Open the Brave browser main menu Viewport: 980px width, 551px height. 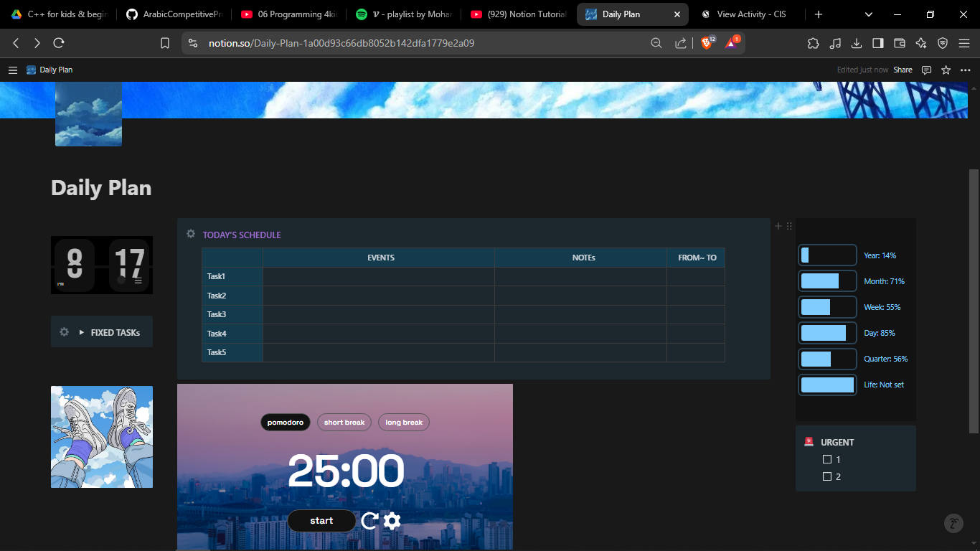(x=963, y=43)
